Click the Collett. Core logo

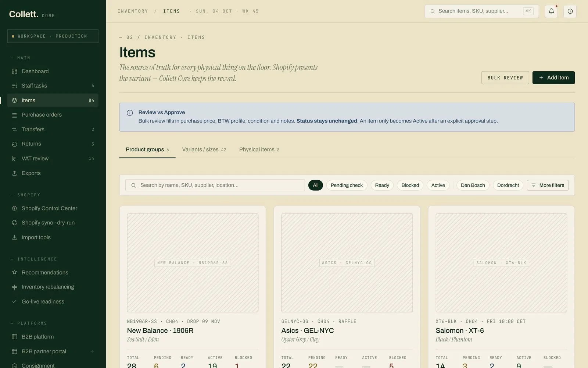coord(32,14)
